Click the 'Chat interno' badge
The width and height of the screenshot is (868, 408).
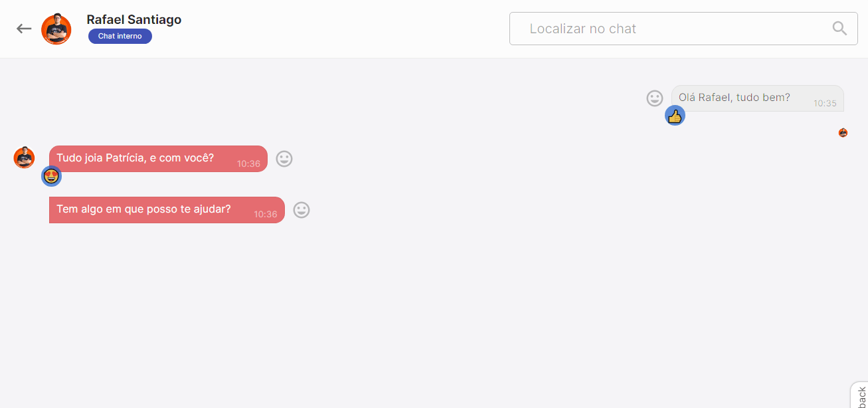point(120,37)
